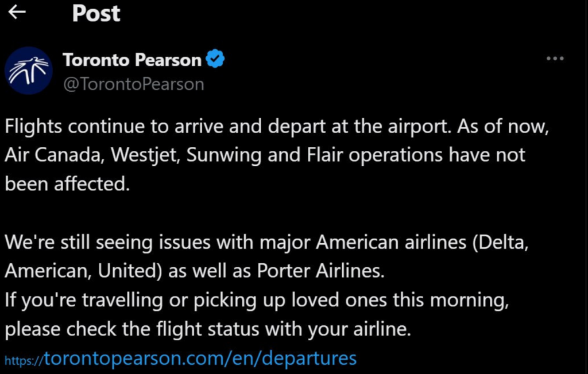Click the back arrow next to Post
588x374 pixels.
coord(17,13)
